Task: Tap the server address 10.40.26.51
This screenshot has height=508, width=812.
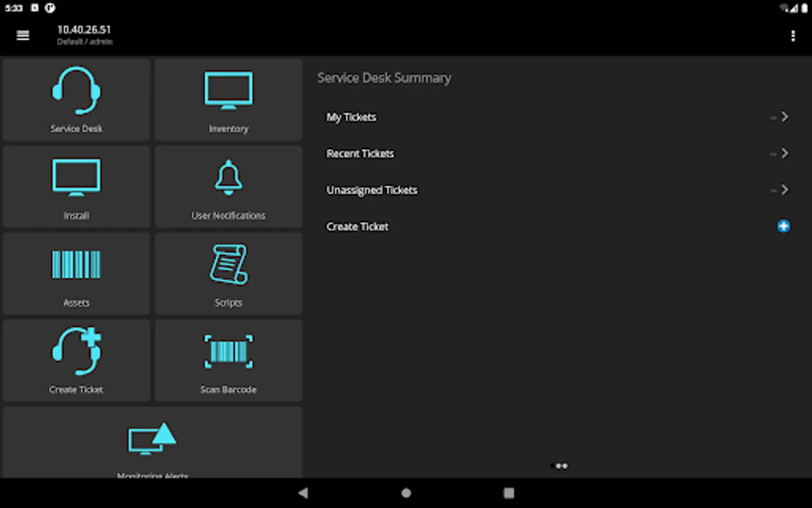Action: point(83,29)
